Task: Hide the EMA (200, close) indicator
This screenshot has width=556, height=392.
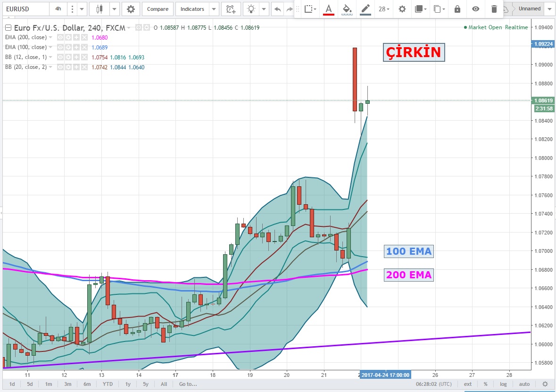Action: coord(60,37)
